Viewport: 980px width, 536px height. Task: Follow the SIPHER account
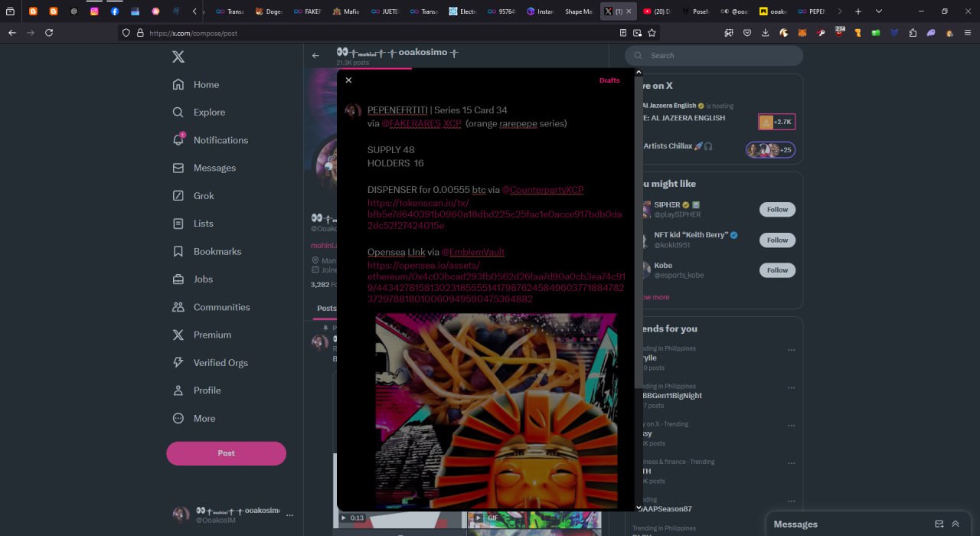(777, 210)
